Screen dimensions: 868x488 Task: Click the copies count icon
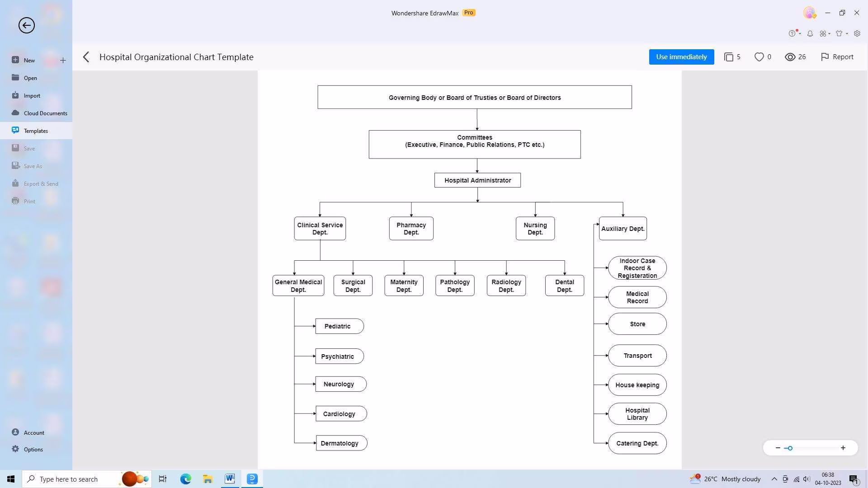click(x=728, y=57)
